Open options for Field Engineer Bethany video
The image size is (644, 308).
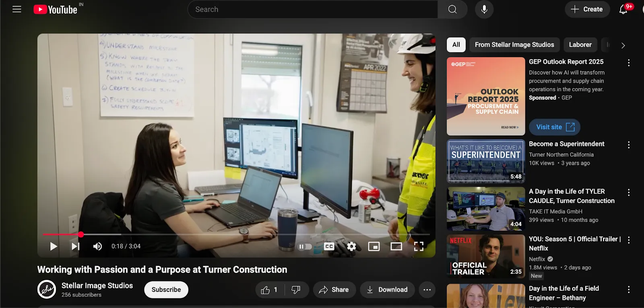click(629, 290)
